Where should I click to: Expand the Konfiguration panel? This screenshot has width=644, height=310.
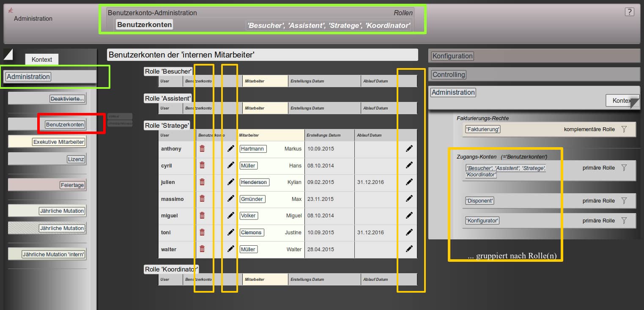coord(452,56)
